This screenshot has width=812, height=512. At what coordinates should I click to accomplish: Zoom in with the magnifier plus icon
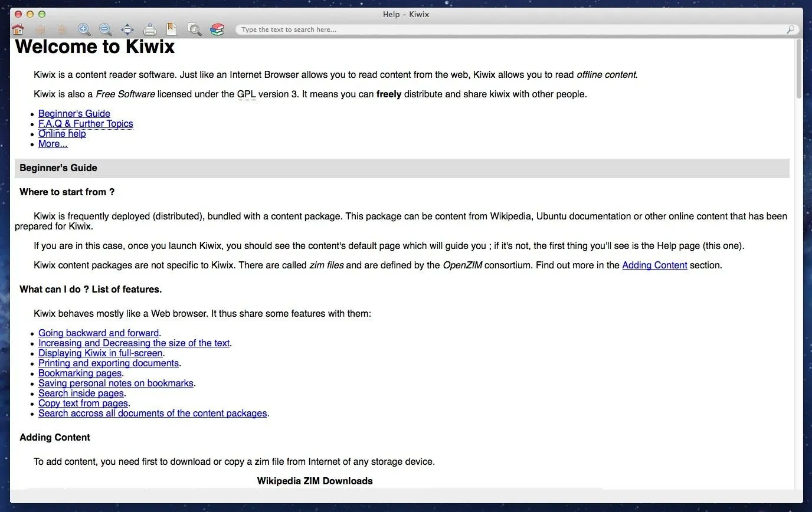pyautogui.click(x=84, y=29)
